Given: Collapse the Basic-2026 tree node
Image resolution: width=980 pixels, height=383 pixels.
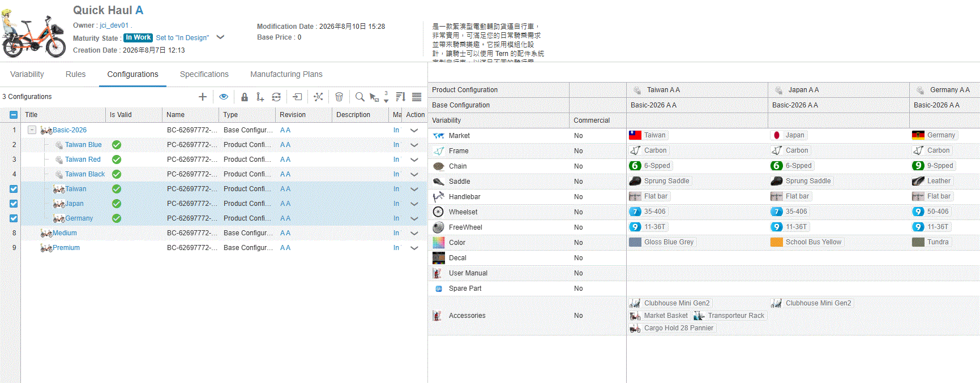Looking at the screenshot, I should (x=32, y=130).
